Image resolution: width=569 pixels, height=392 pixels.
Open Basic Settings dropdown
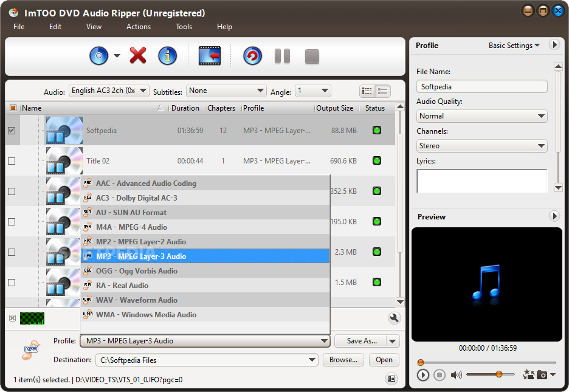pyautogui.click(x=514, y=46)
